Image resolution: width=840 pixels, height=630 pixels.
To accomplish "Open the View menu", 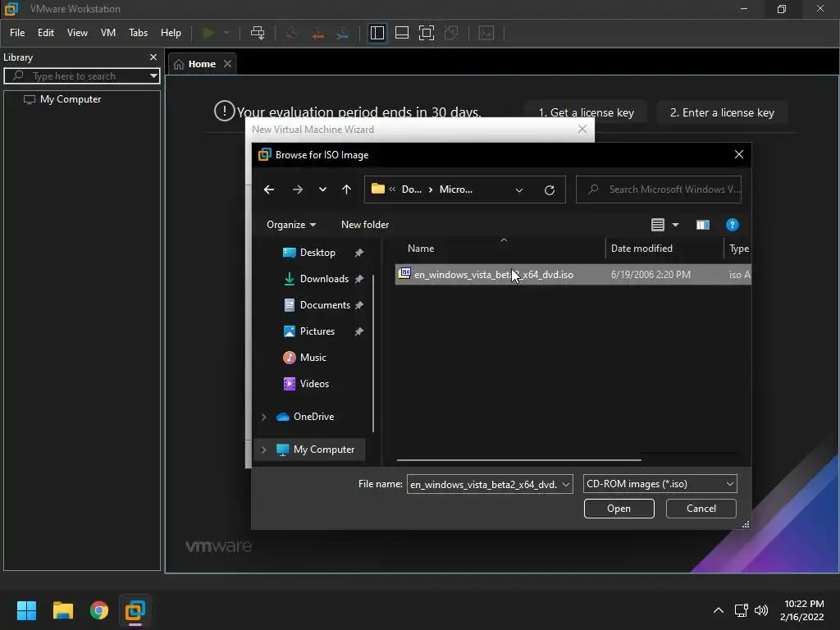I will [x=77, y=33].
